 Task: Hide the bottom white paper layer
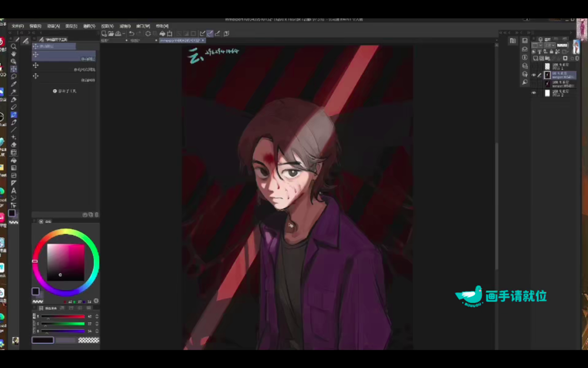[533, 93]
